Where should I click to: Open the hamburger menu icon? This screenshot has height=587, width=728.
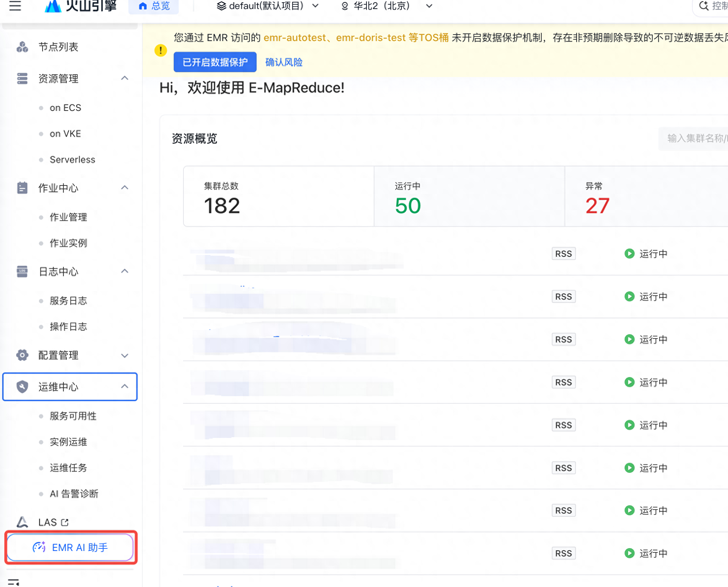point(15,6)
